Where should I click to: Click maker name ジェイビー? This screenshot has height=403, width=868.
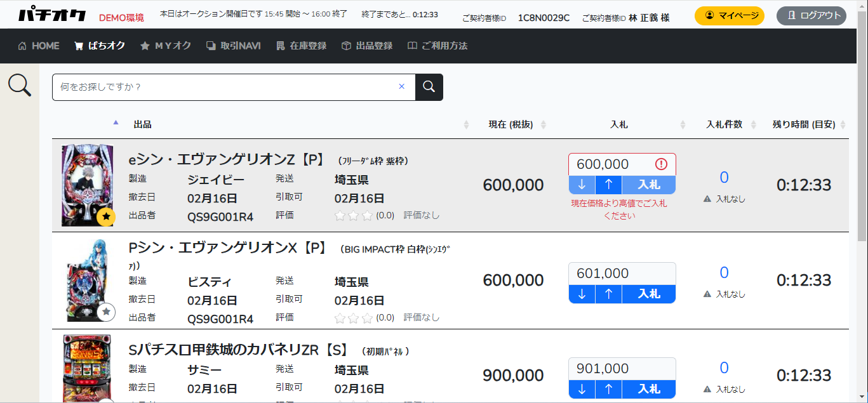216,180
